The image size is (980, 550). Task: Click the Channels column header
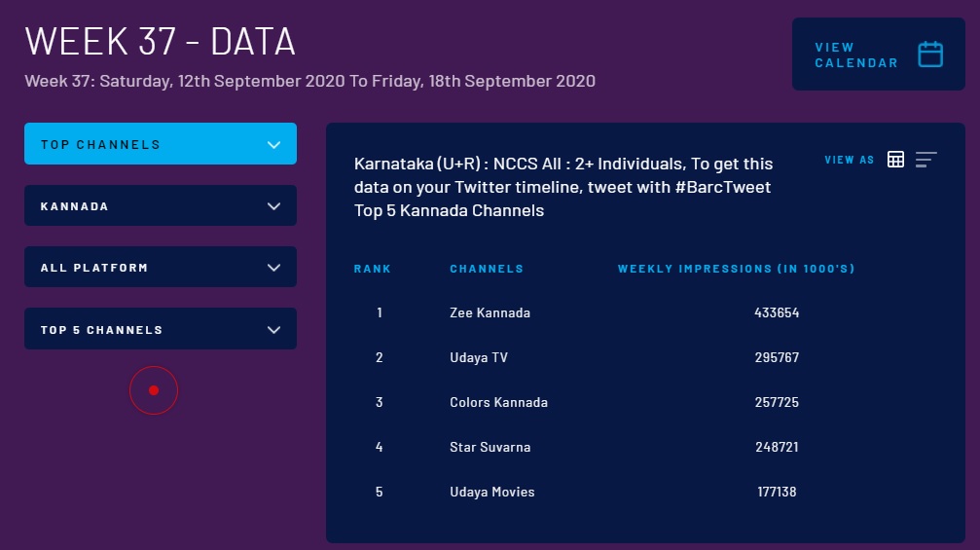click(x=487, y=269)
